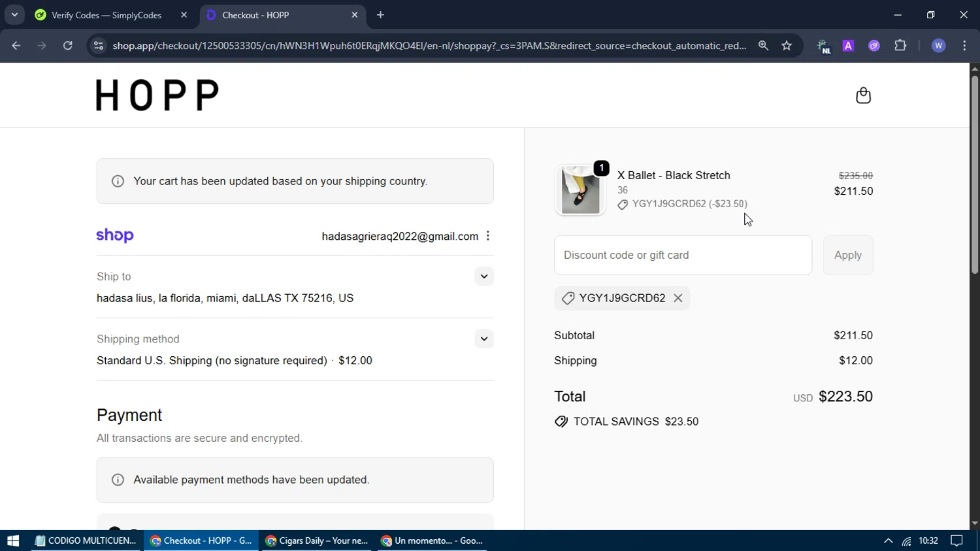The image size is (980, 551).
Task: Open the tab search dropdown arrow
Action: point(14,15)
